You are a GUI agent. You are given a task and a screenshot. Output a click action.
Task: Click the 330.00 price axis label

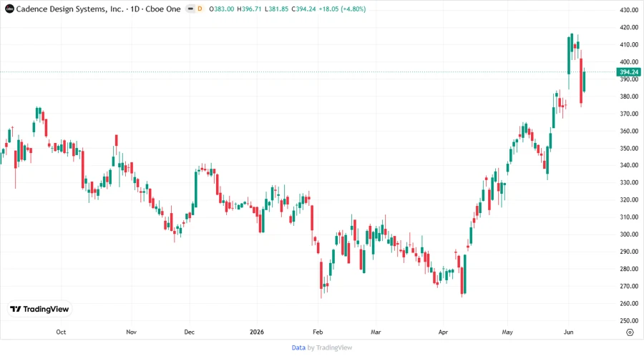click(x=629, y=182)
